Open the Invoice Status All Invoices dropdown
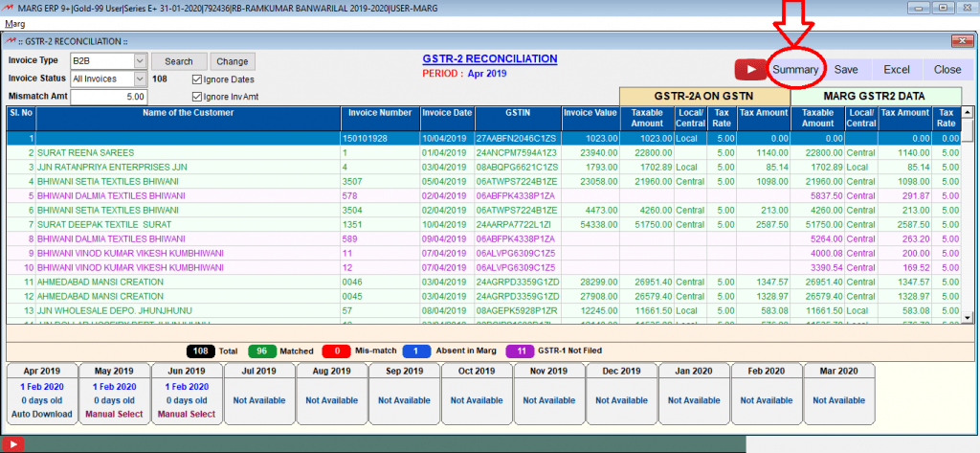The image size is (980, 453). 140,79
